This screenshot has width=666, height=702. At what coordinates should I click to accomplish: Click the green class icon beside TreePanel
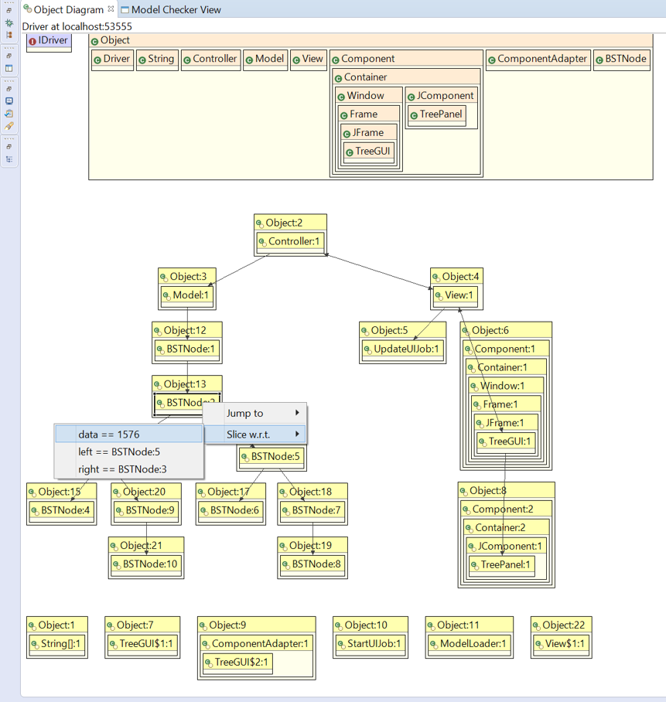[413, 115]
